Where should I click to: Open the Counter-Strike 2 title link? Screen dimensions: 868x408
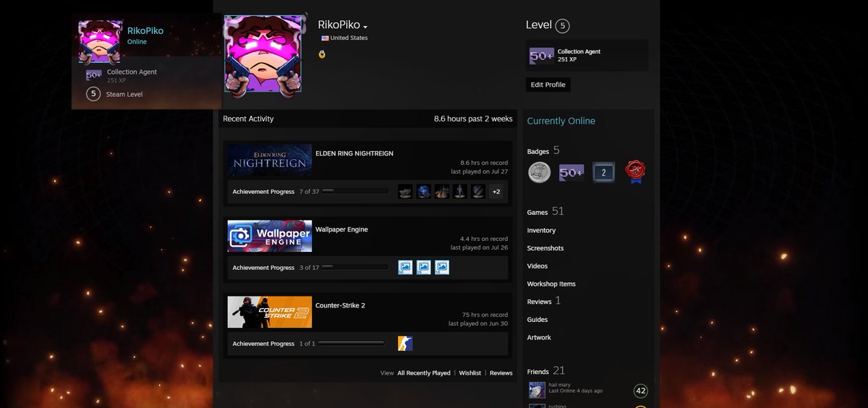[x=340, y=305]
